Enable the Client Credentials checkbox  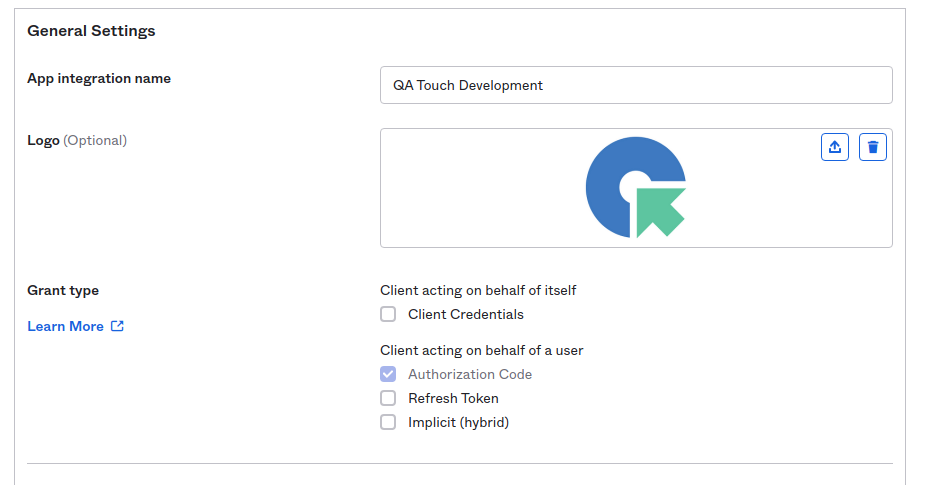coord(388,314)
